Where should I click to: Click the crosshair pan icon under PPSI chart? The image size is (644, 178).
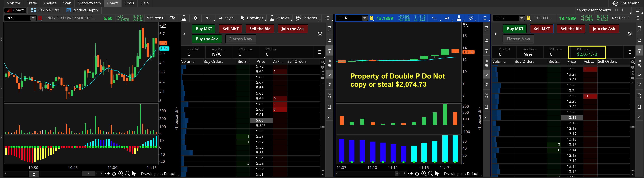[114, 174]
